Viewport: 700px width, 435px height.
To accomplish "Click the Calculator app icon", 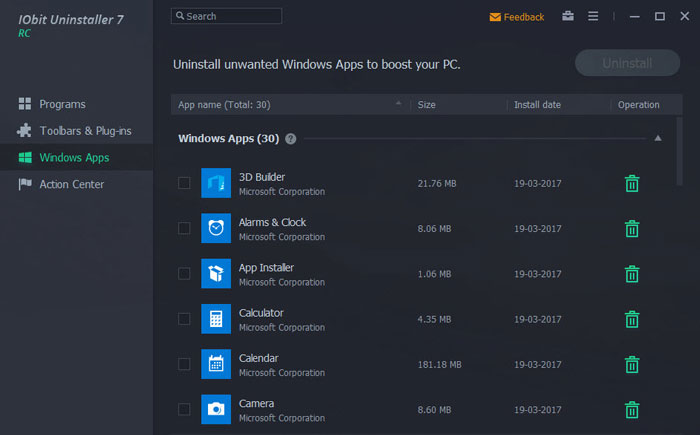I will pos(216,319).
